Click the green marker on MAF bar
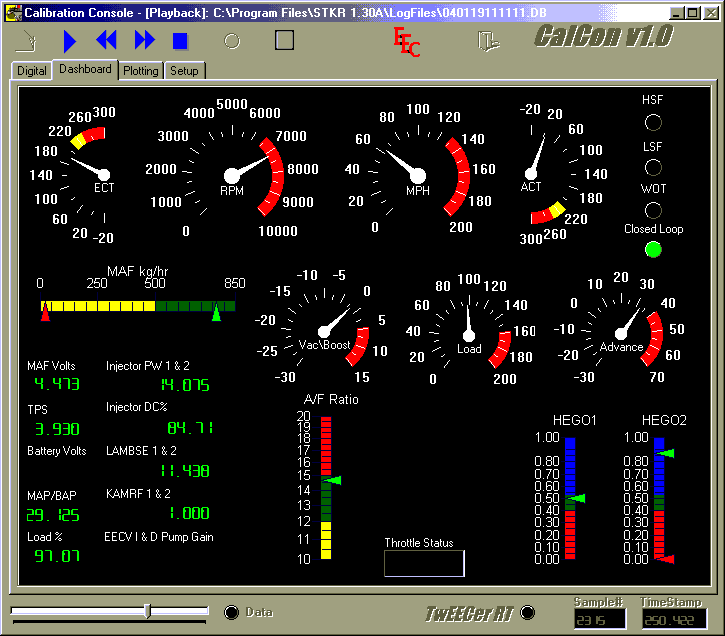Screen dimensions: 725x636 (x=216, y=313)
